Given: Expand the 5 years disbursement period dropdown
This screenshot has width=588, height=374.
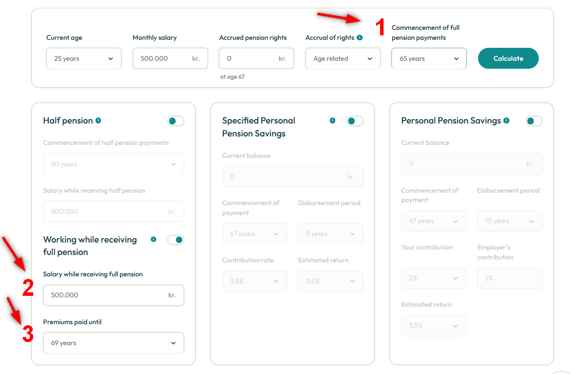Looking at the screenshot, I should [x=330, y=234].
